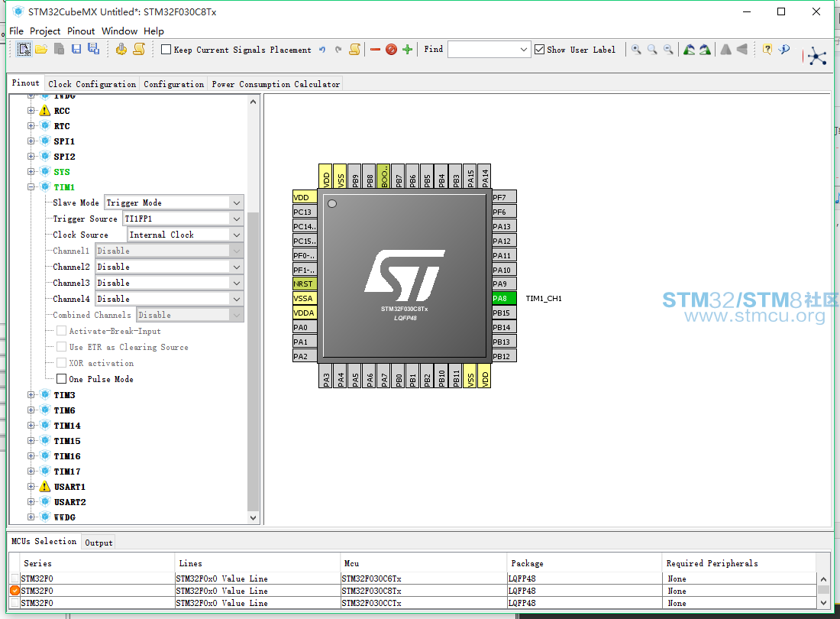This screenshot has height=619, width=840.
Task: Toggle Activate-Break-Input checkbox
Action: pyautogui.click(x=62, y=331)
